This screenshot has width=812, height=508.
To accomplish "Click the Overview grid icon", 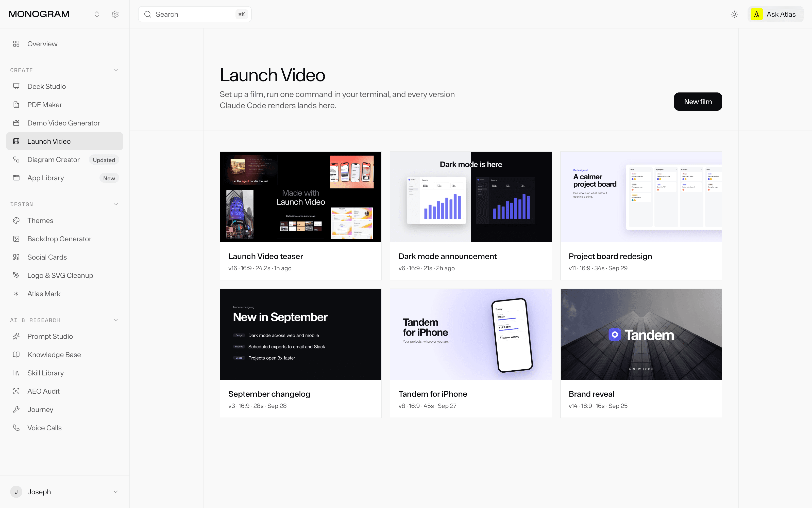I will 16,44.
